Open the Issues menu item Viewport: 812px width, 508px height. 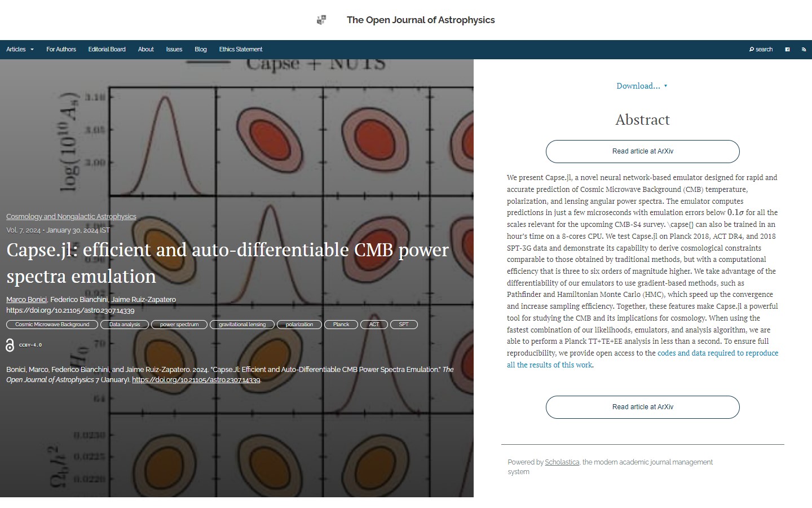174,50
